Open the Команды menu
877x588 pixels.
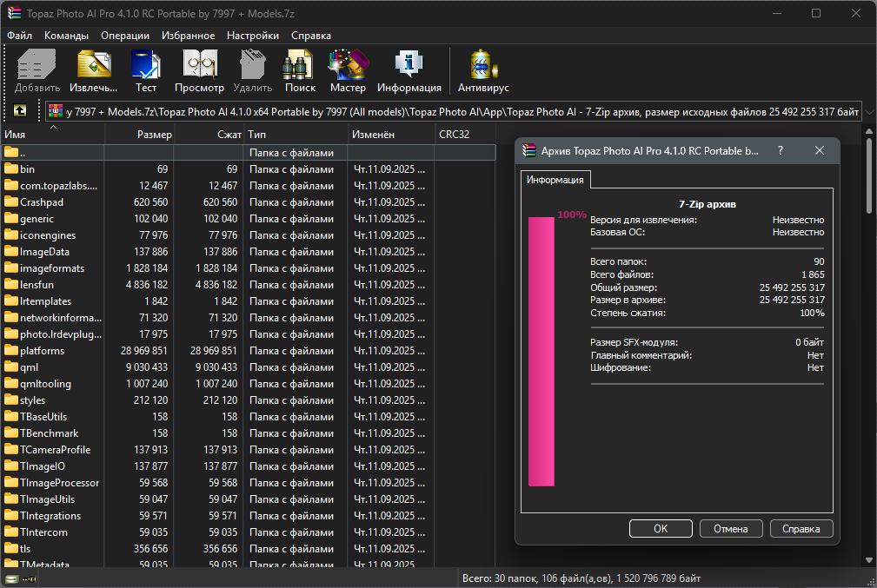(66, 36)
